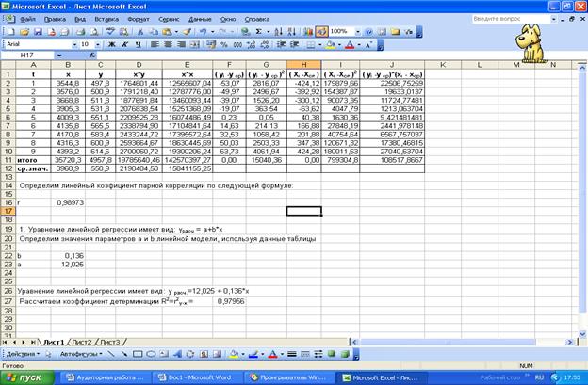
Task: Click the пуск Start button
Action: point(28,377)
